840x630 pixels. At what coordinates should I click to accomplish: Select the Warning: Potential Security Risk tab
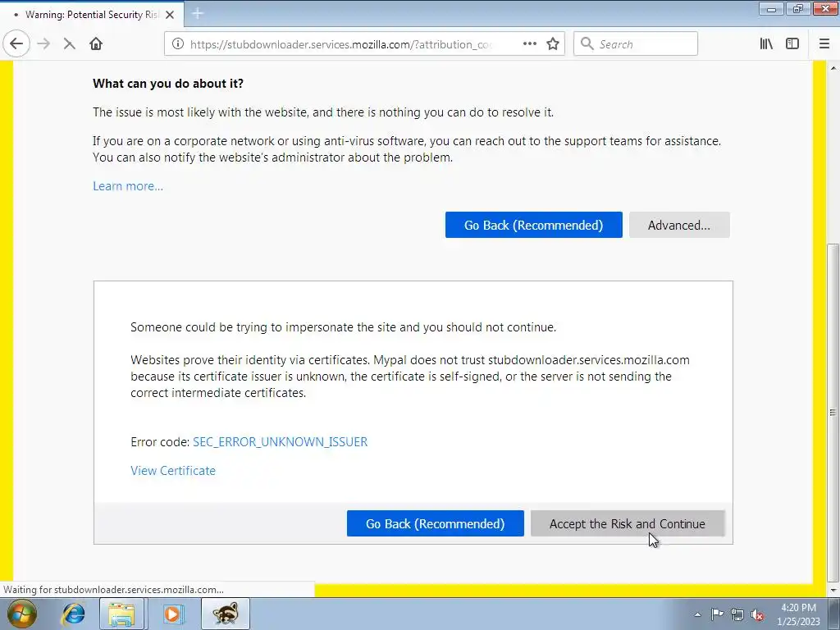click(x=92, y=15)
